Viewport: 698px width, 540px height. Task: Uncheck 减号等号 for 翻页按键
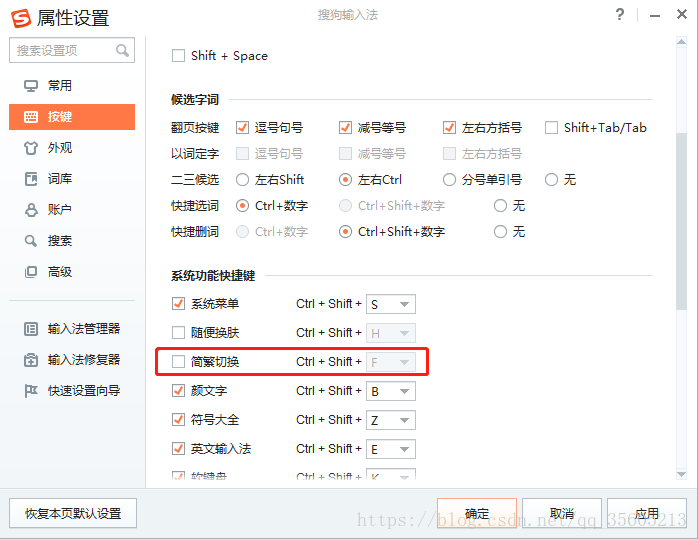pos(345,128)
